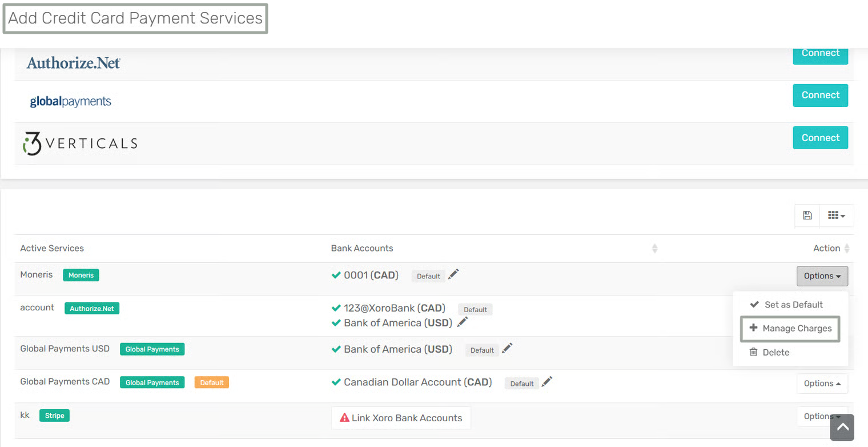Click the orange Default tag on Global Payments CAD
Viewport: 868px width, 447px height.
click(x=211, y=382)
